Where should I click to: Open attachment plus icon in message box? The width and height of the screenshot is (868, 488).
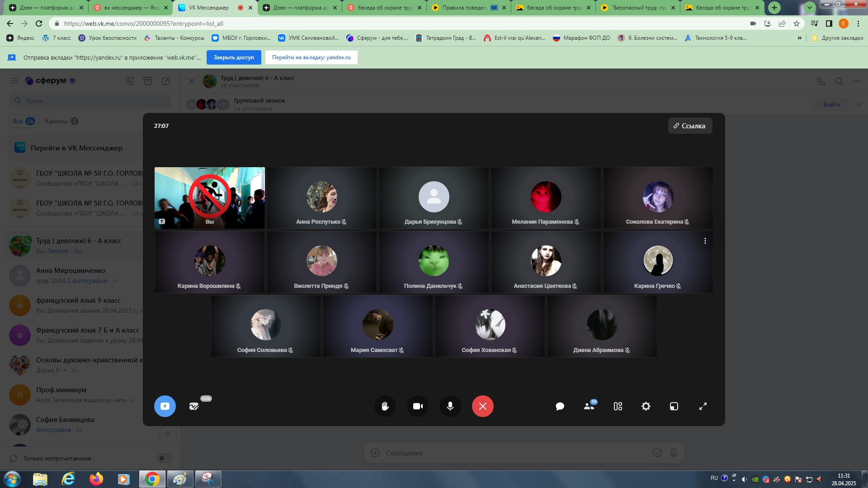pos(375,453)
